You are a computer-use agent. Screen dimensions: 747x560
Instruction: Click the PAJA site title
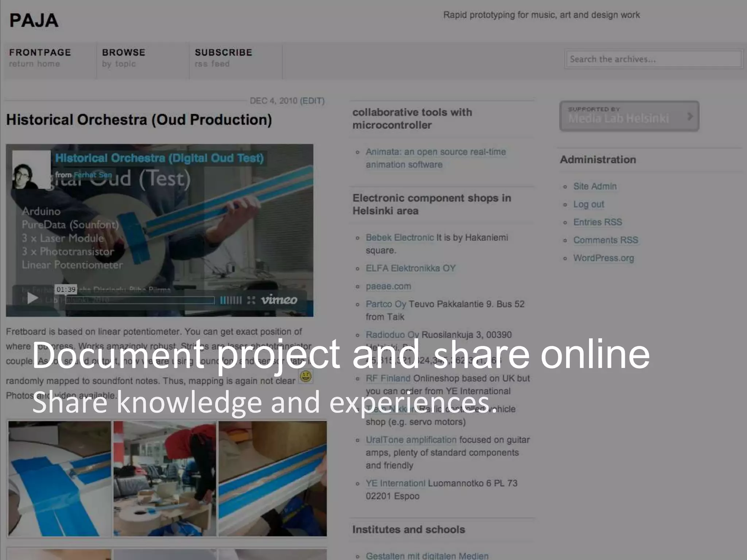coord(34,20)
